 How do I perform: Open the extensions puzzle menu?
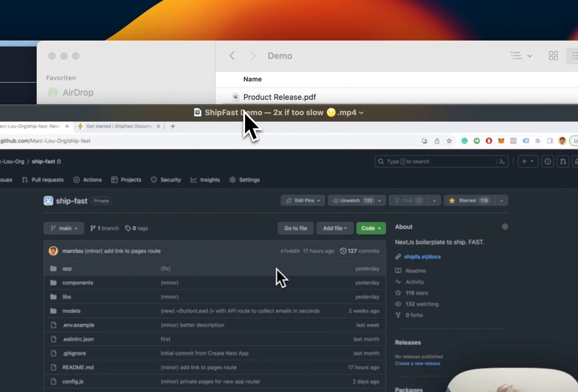[x=538, y=141]
